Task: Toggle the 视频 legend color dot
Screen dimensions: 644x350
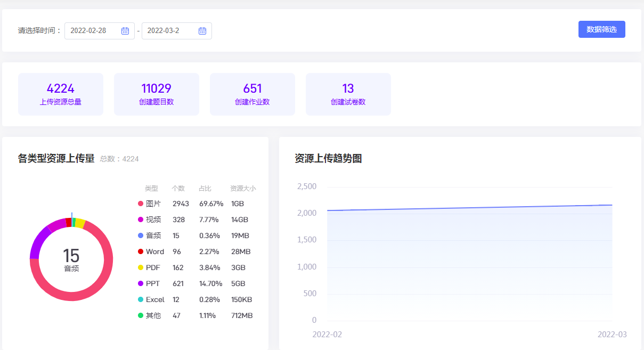Action: [x=141, y=219]
